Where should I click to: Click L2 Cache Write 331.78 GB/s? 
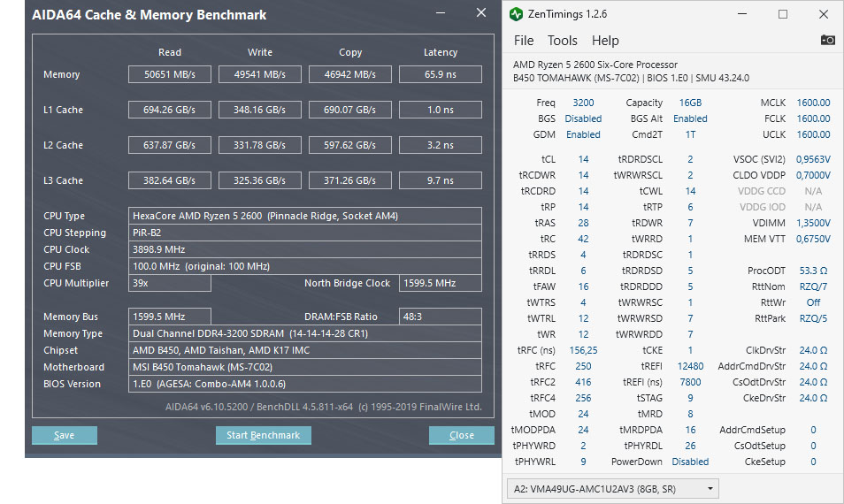(x=260, y=145)
